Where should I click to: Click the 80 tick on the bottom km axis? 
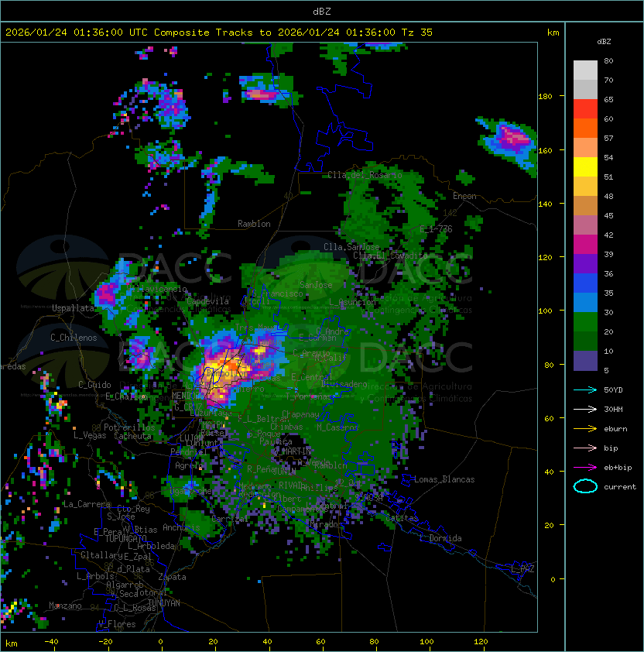[374, 642]
